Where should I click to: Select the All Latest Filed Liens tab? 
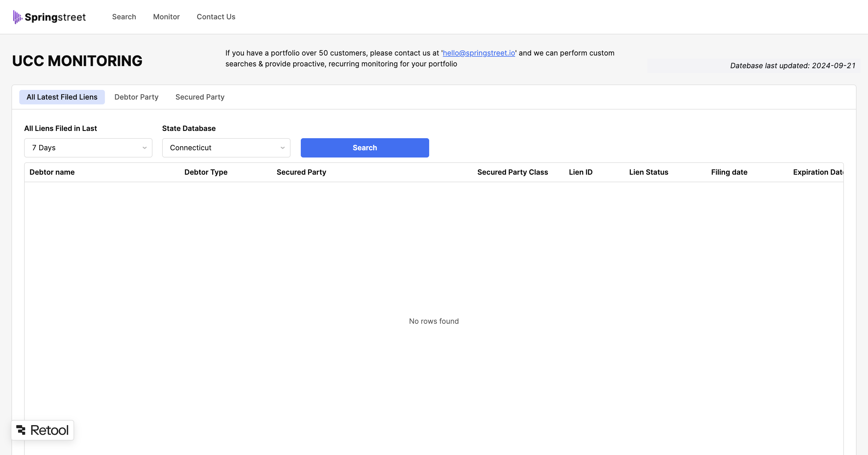click(x=62, y=97)
